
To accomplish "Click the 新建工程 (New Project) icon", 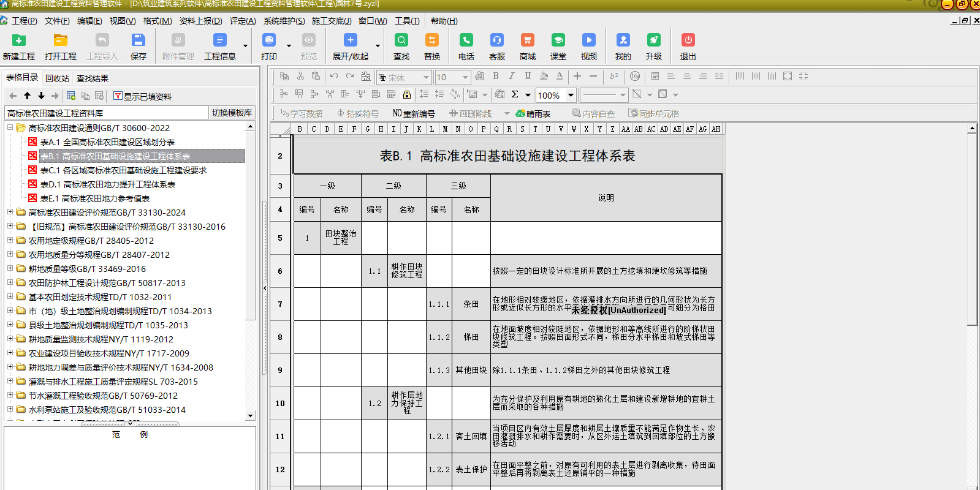I will (x=19, y=41).
